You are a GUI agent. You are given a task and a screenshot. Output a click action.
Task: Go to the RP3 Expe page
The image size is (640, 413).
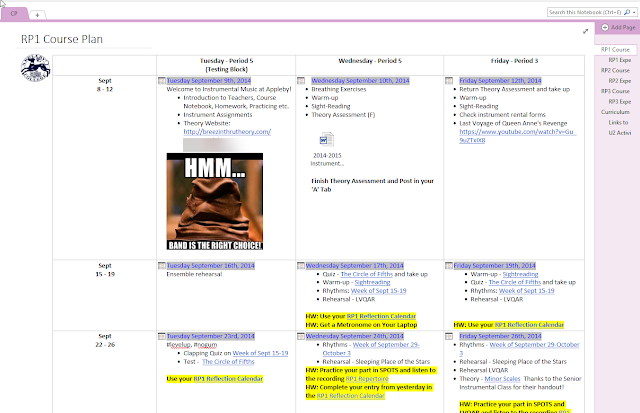[620, 102]
